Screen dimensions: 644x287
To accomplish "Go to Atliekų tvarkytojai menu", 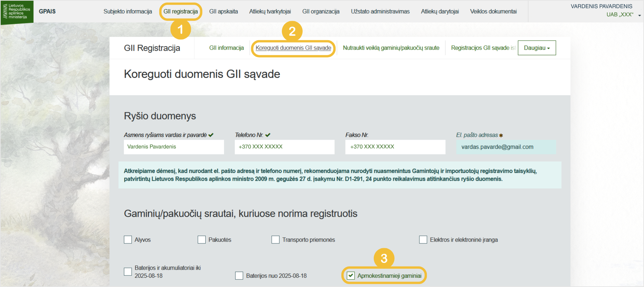I will pyautogui.click(x=270, y=12).
